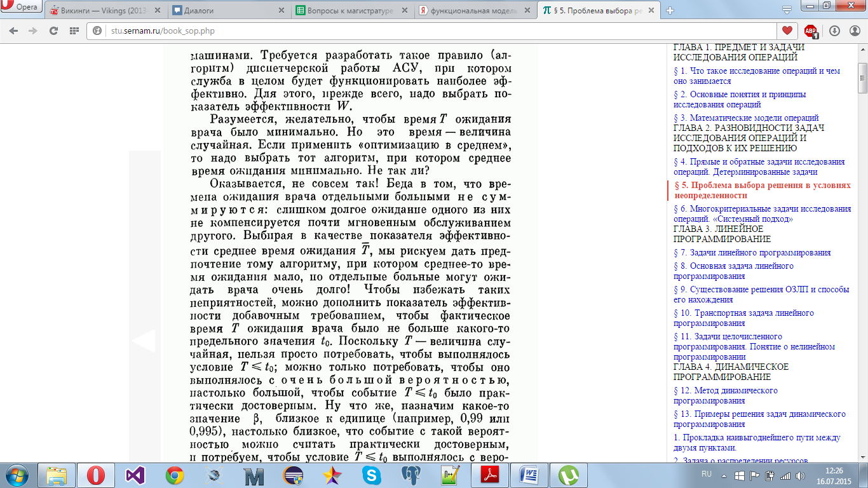Click heading ГЛАВА 4. ДИНАМИЧЕСКОЕ ПРОГРАММИРОВАНИЕ
Screen dimensions: 868x488
point(731,372)
